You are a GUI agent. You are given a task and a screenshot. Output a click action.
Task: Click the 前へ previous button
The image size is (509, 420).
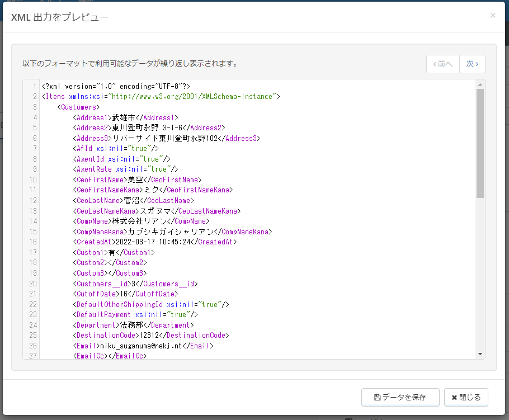443,64
